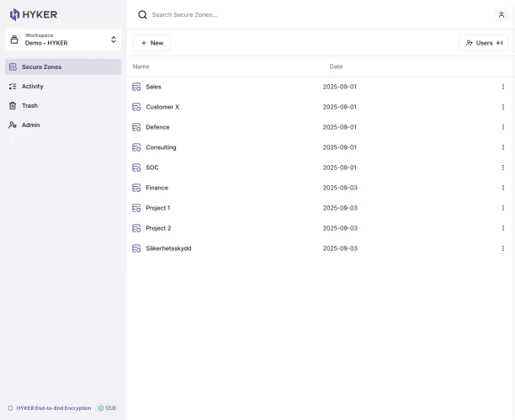Screen dimensions: 515x420
Task: Click the Sales date 2025-09-01
Action: coord(340,87)
